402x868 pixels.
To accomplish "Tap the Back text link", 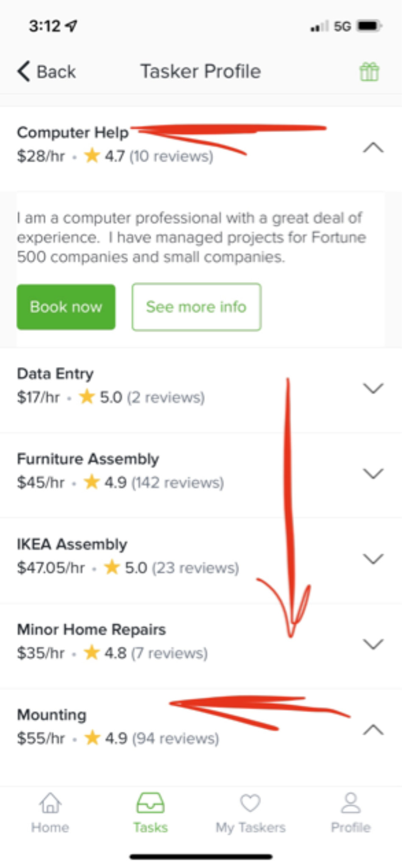I will (56, 72).
